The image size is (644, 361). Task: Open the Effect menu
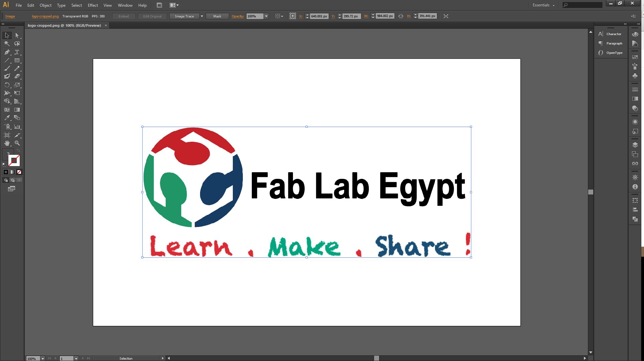point(93,5)
